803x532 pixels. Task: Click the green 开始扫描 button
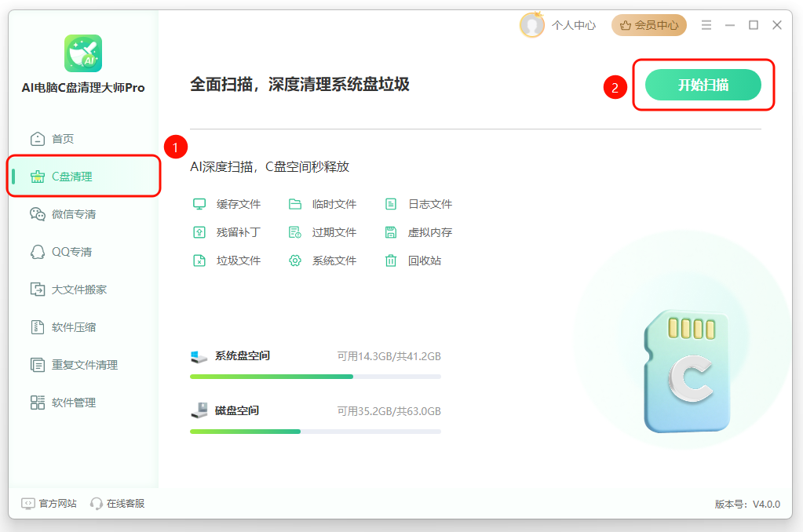tap(703, 85)
